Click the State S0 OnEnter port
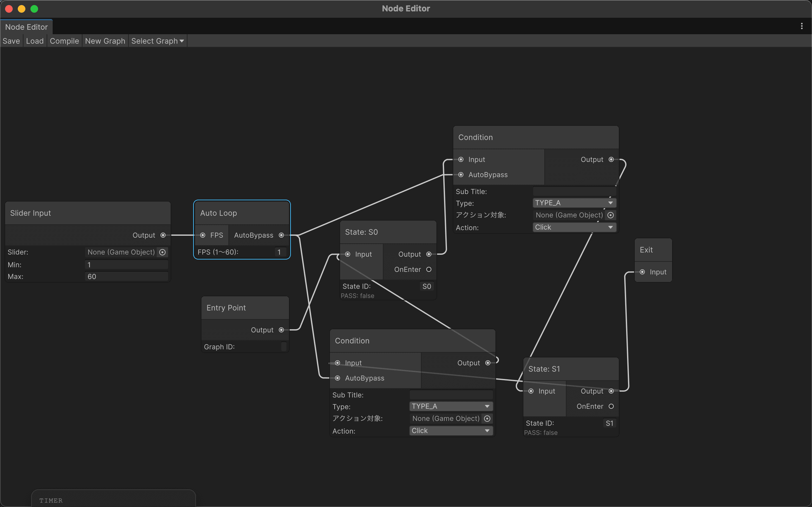The height and width of the screenshot is (507, 812). (x=429, y=269)
